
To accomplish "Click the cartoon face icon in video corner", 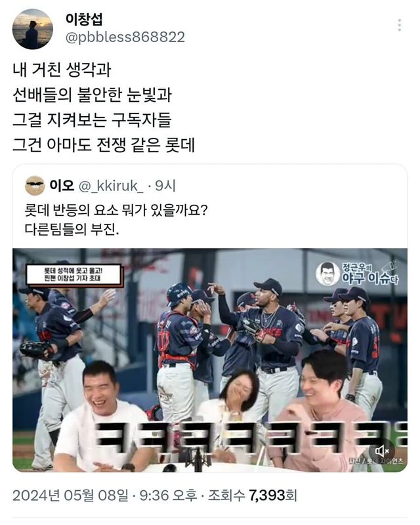I will point(327,274).
